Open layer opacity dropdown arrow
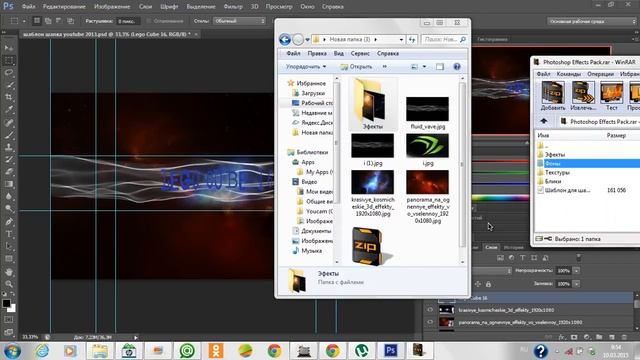 point(576,271)
